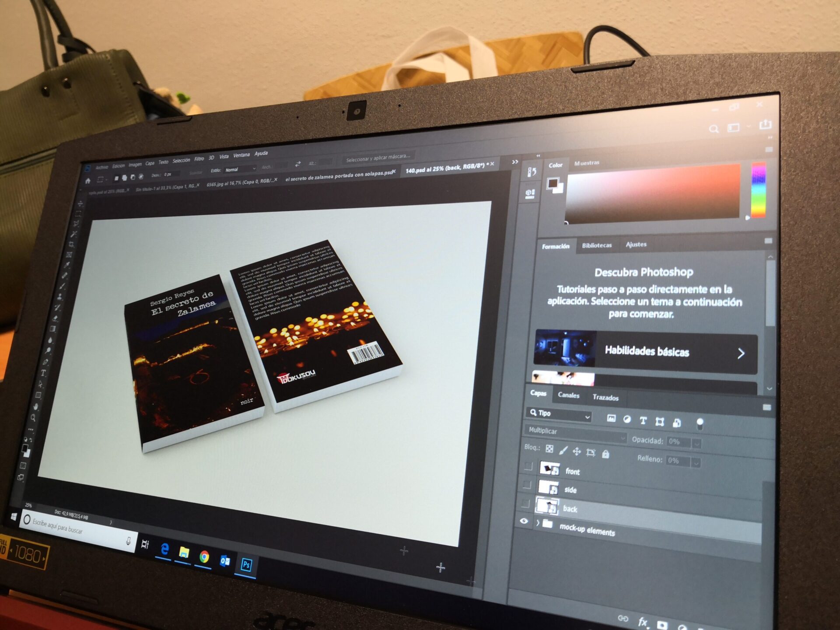Toggle the layer filter on/off switch

click(x=700, y=423)
